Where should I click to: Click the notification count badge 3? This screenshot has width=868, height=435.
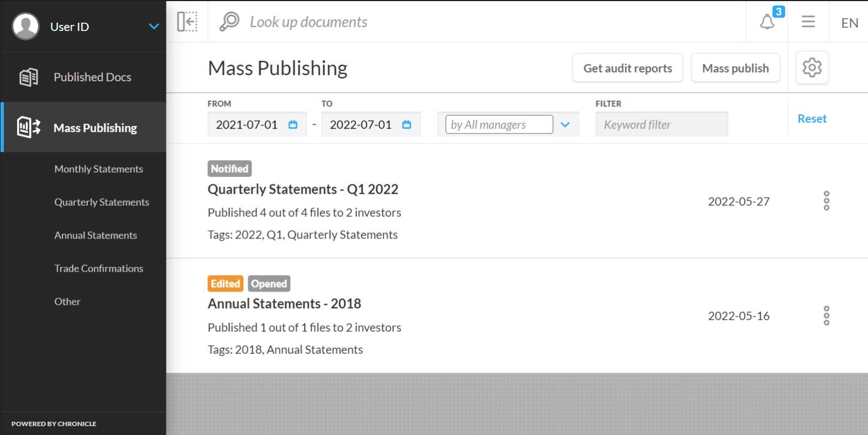coord(778,12)
